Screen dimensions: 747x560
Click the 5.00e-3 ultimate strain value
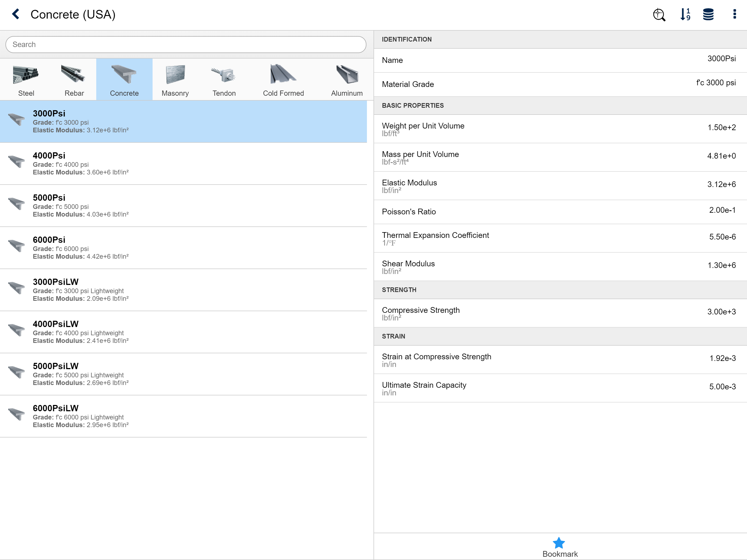pyautogui.click(x=722, y=387)
